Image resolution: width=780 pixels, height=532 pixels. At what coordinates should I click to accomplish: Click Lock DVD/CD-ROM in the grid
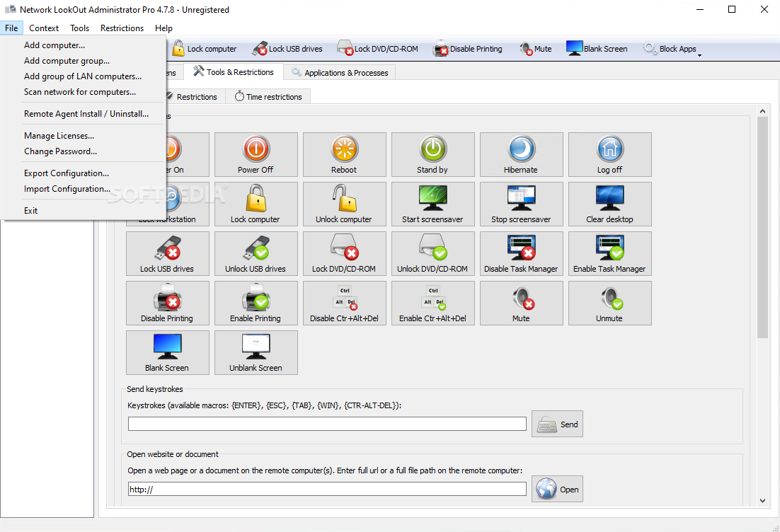[344, 253]
